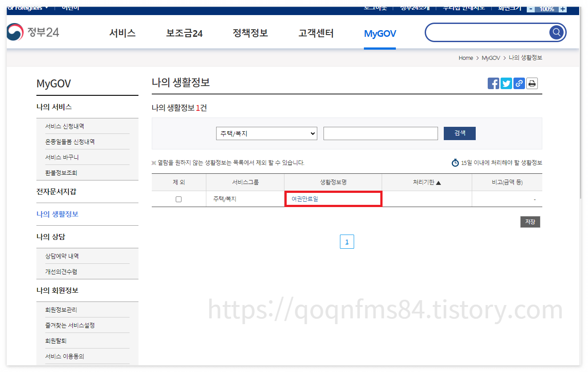Increase screen size with plus button
The height and width of the screenshot is (372, 588).
click(562, 9)
